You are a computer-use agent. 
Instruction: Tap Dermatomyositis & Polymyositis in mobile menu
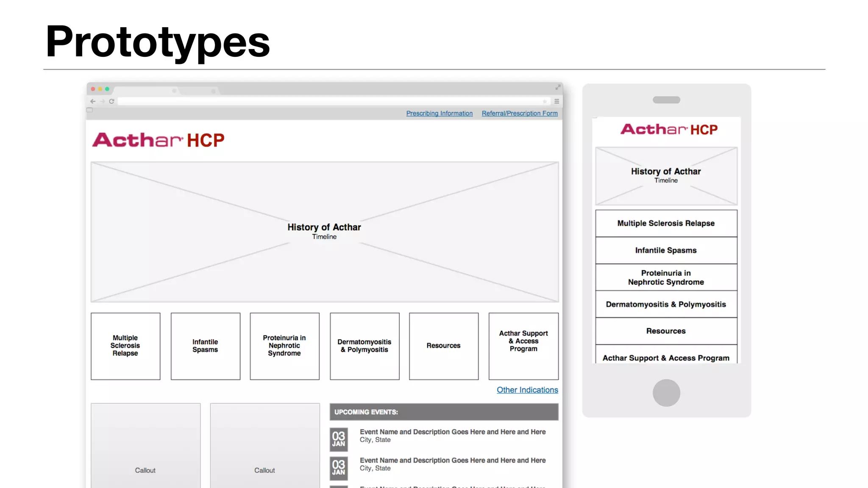(665, 304)
